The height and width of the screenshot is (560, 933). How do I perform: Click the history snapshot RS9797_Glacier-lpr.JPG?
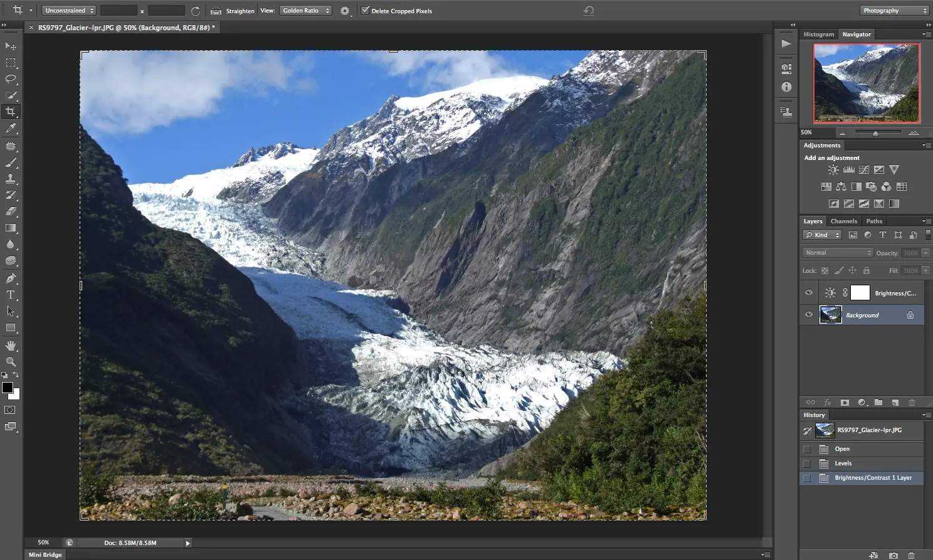coord(862,430)
